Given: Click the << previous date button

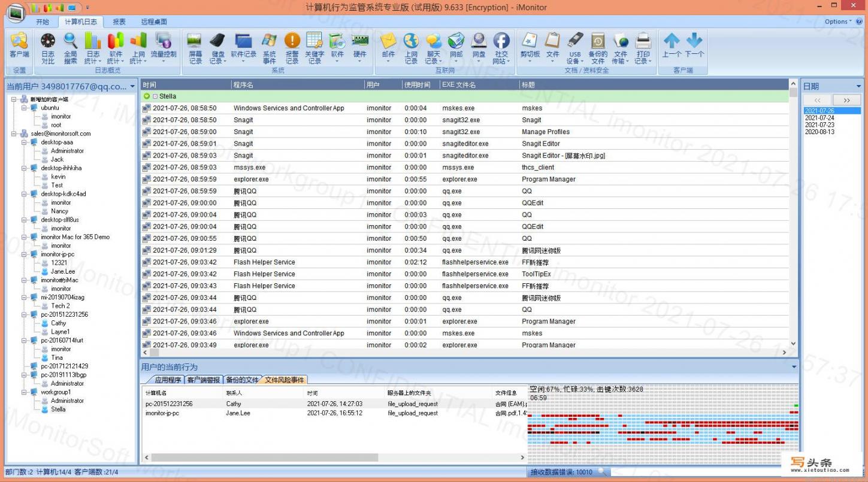Looking at the screenshot, I should (818, 100).
